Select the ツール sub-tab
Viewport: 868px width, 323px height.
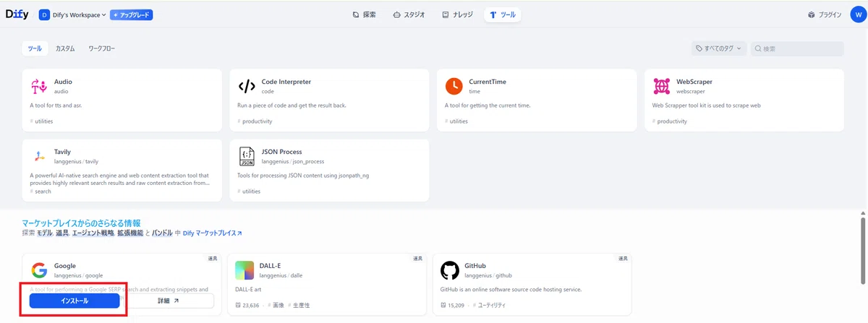coord(35,48)
